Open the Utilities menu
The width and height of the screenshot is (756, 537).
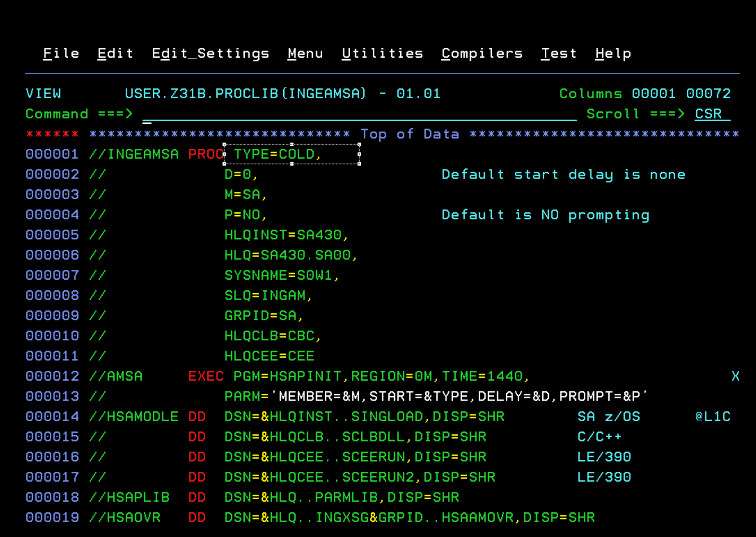(x=382, y=53)
